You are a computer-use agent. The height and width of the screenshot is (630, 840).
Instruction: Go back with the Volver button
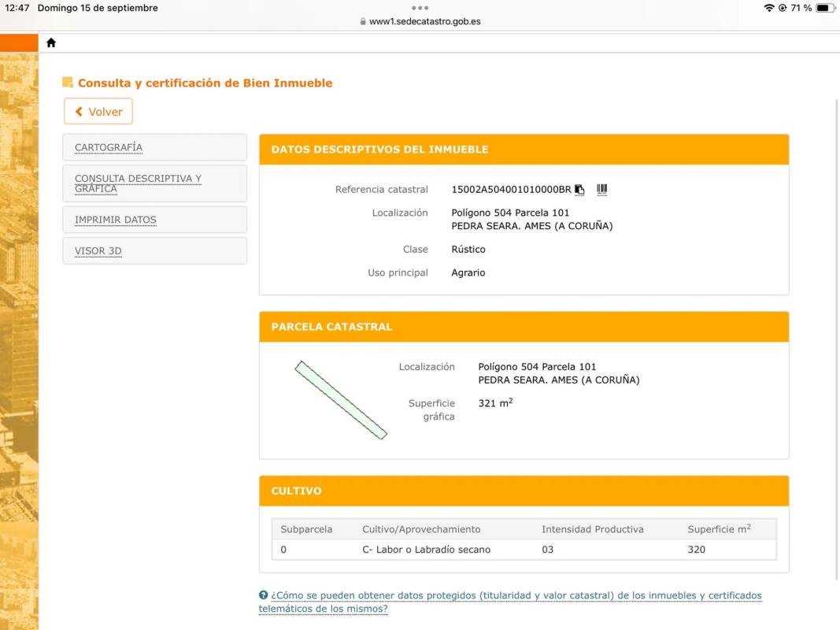coord(98,112)
